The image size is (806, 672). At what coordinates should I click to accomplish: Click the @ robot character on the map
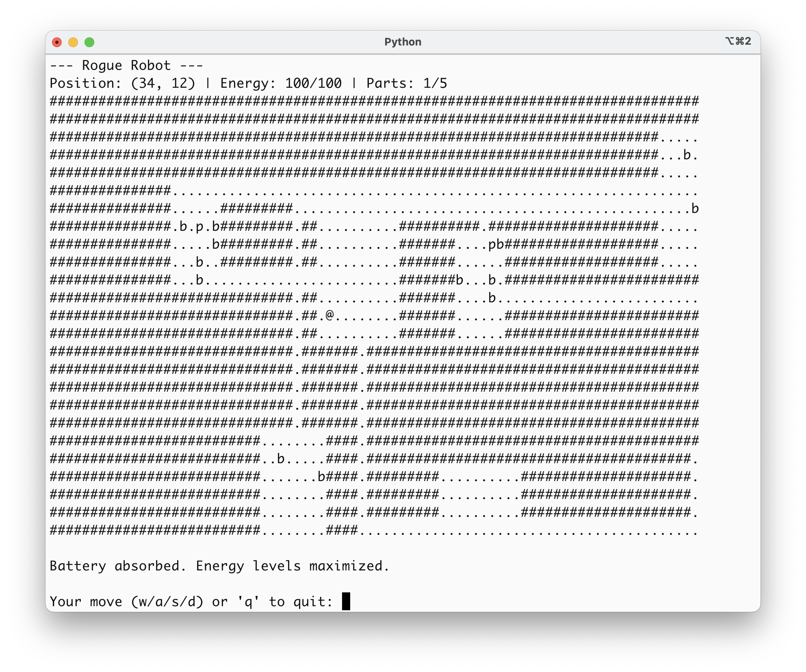click(329, 315)
